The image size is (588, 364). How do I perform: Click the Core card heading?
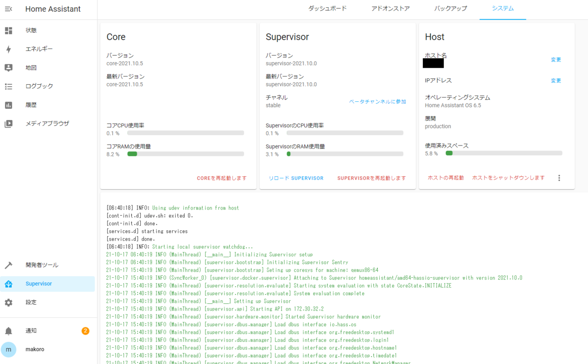[116, 37]
